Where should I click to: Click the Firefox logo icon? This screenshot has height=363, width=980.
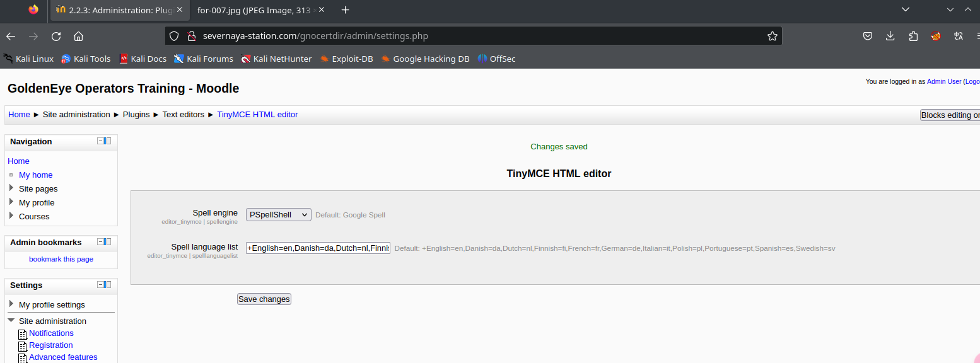point(33,9)
